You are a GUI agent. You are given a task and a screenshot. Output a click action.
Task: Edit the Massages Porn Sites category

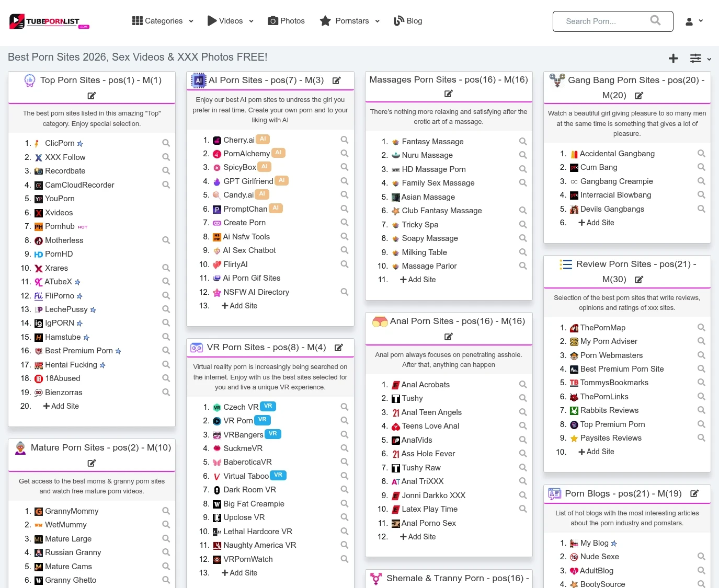pyautogui.click(x=449, y=94)
